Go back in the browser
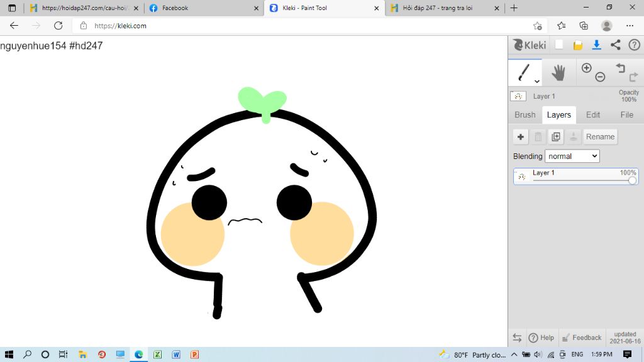This screenshot has height=362, width=644. pos(14,25)
